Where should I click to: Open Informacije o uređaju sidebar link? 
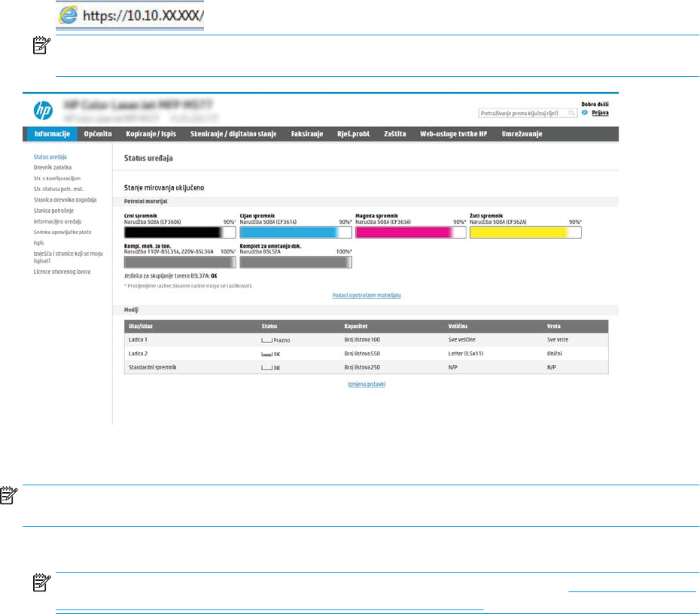point(58,221)
